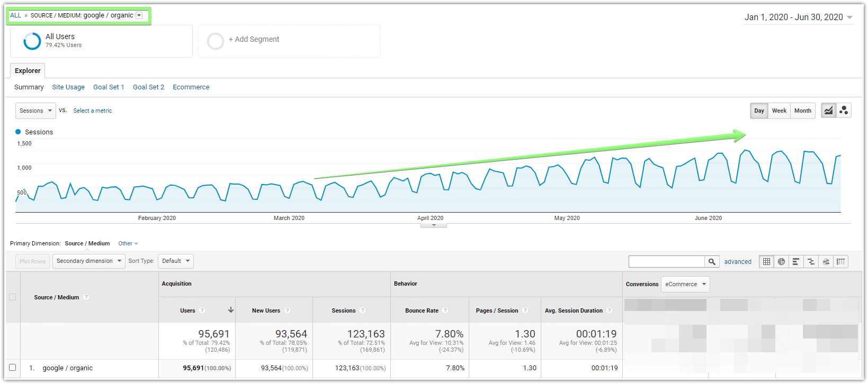Open the Sessions metric dropdown
Image resolution: width=868 pixels, height=384 pixels.
[x=35, y=111]
